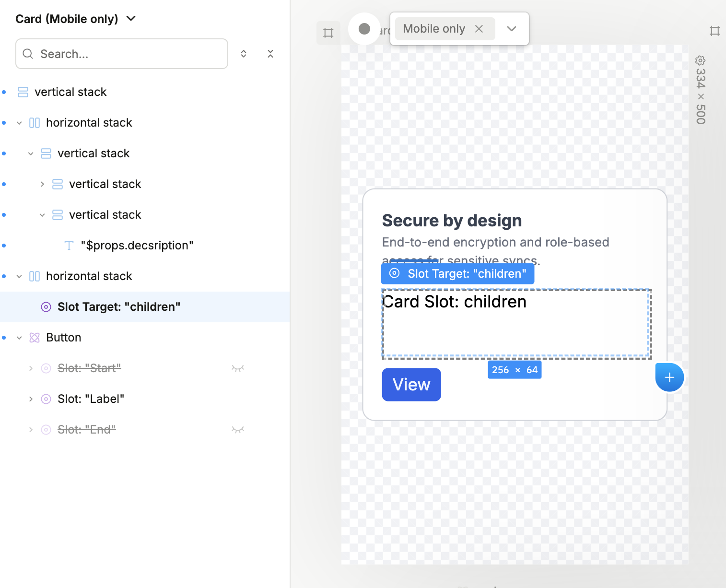This screenshot has height=588, width=726.
Task: Open canvas size settings gear icon
Action: point(700,60)
